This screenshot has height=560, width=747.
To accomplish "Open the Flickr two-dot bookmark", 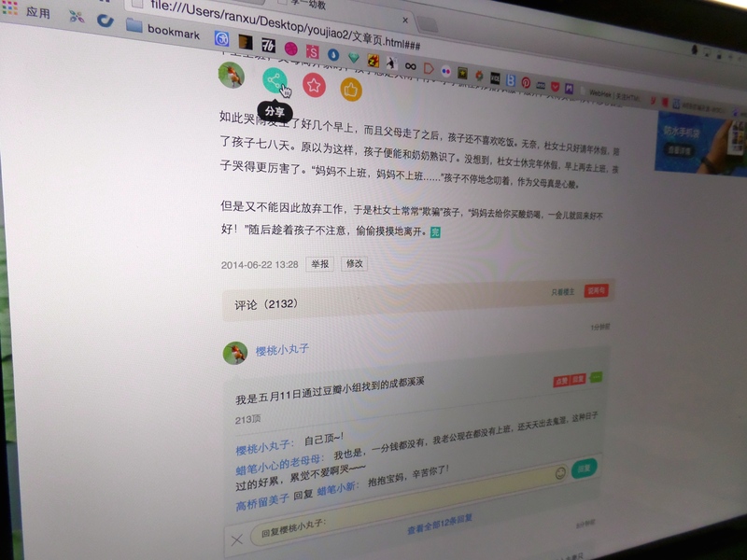I will [446, 71].
